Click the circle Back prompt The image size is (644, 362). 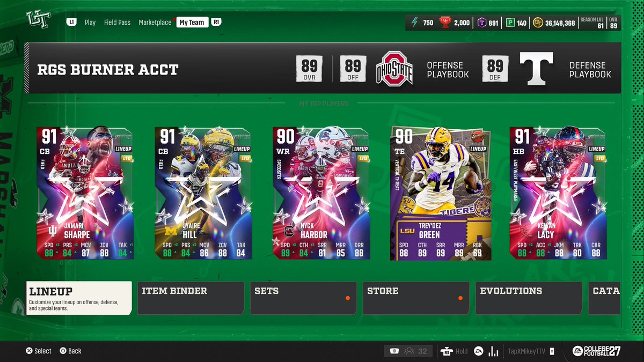70,351
